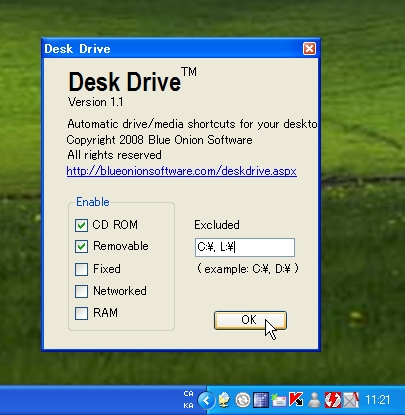Open the mail envelope tray icon
This screenshot has height=415, width=405.
pyautogui.click(x=279, y=400)
